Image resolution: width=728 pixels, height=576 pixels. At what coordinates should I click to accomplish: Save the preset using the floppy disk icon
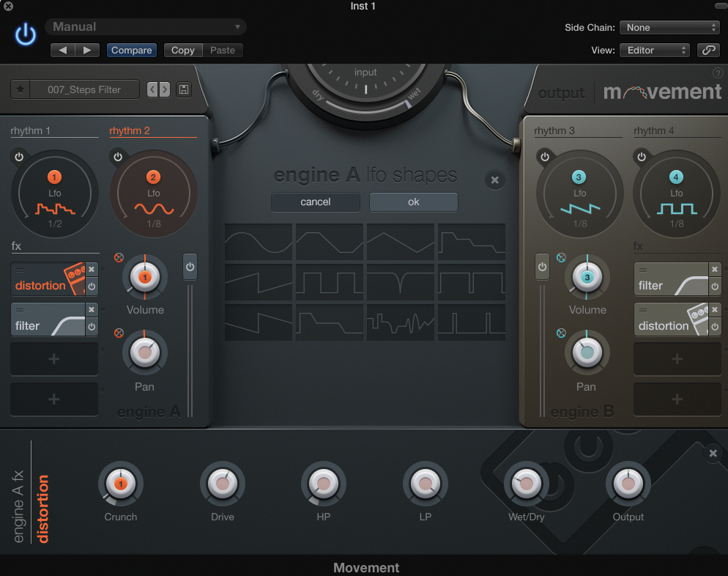(184, 89)
